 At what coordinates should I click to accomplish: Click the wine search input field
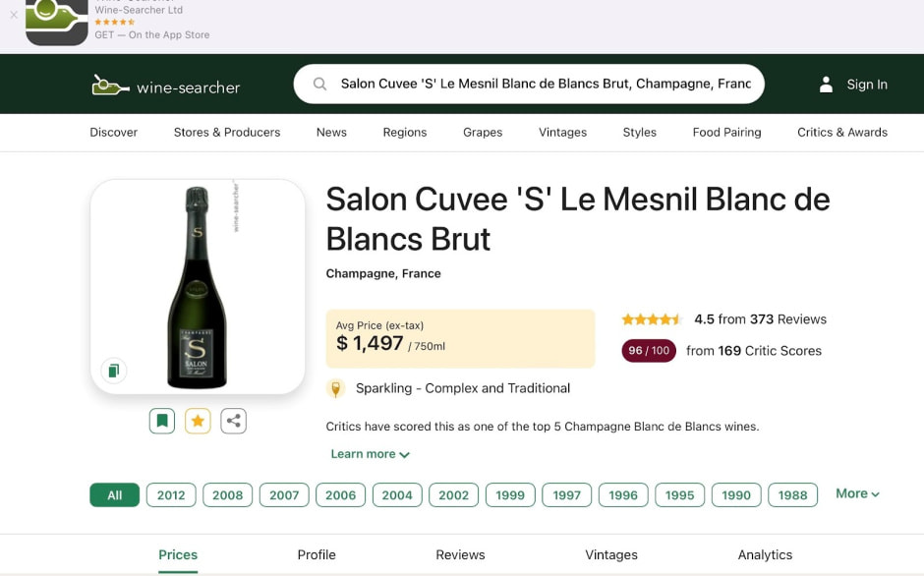(546, 85)
